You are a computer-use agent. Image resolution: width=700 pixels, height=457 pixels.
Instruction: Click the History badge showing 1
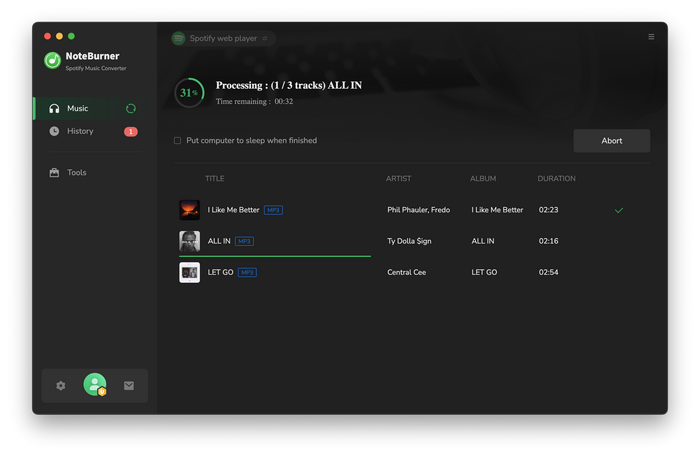point(131,131)
